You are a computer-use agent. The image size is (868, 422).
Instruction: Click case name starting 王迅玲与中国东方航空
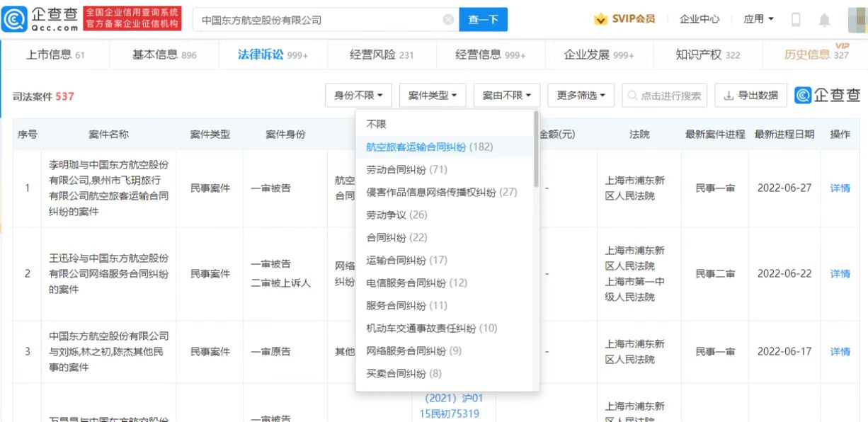coord(108,274)
